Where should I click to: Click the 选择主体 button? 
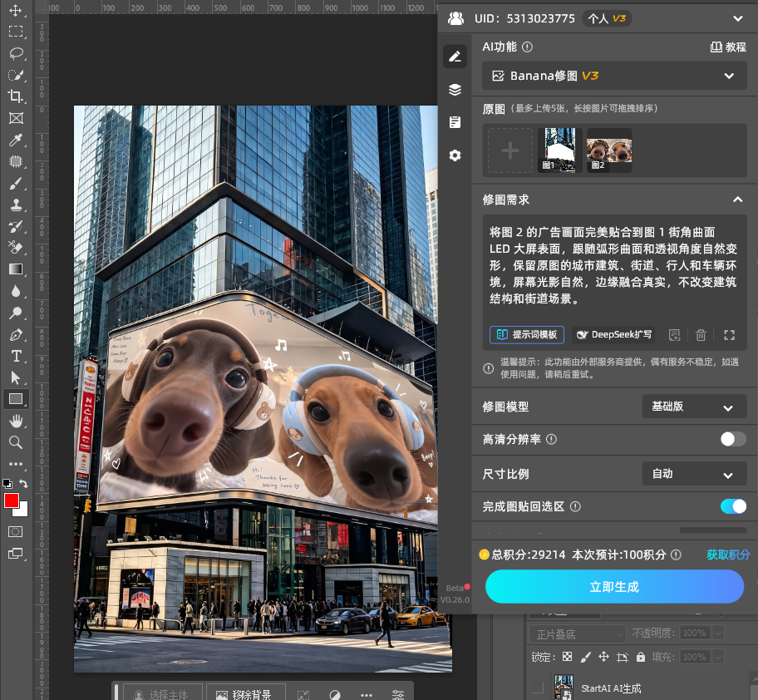(x=162, y=694)
